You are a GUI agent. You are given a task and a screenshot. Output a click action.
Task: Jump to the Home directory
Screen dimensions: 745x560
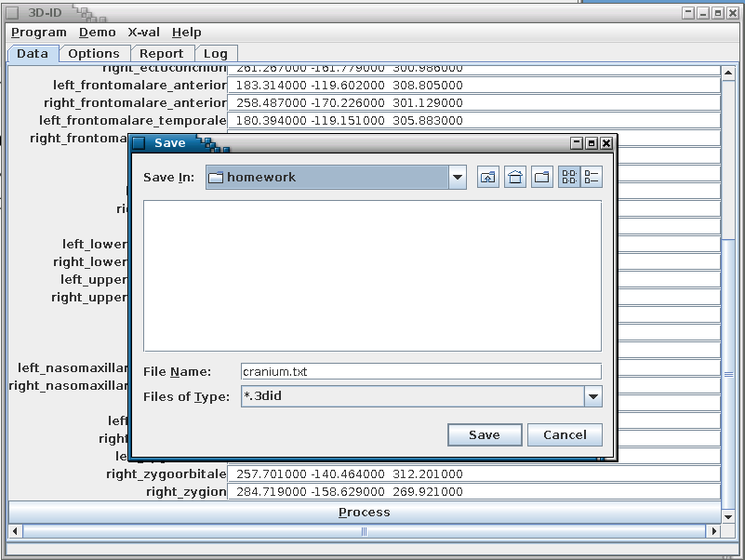pos(515,178)
